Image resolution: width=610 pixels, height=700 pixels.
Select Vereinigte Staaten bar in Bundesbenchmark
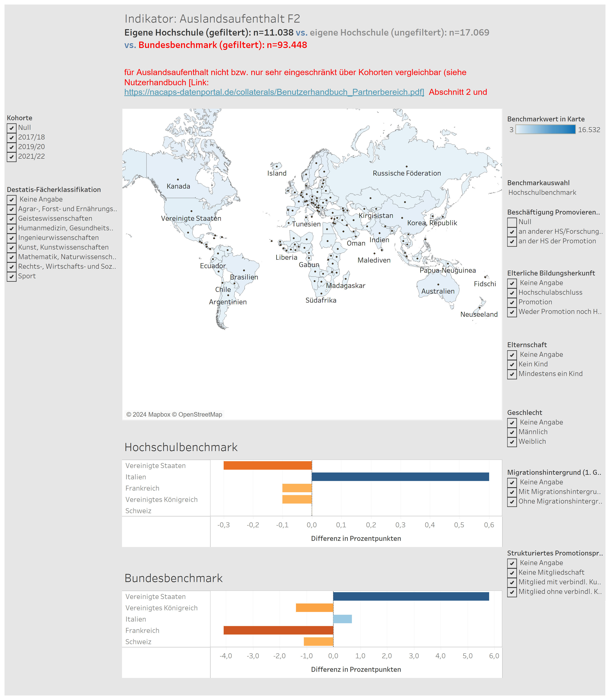coord(411,596)
